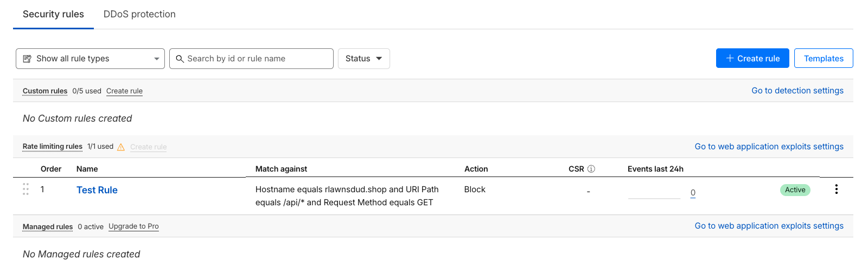This screenshot has height=271, width=868.
Task: Go to detection settings link
Action: pos(797,91)
